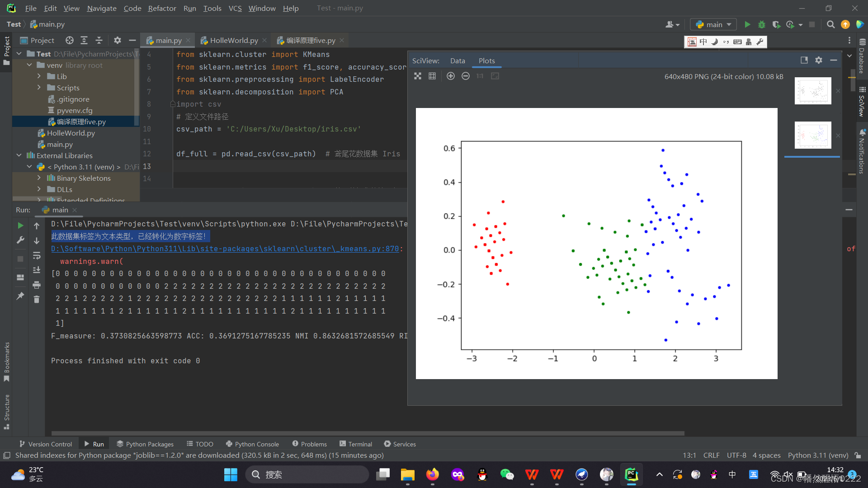Image resolution: width=868 pixels, height=488 pixels.
Task: Select the first plot thumbnail
Action: click(812, 91)
